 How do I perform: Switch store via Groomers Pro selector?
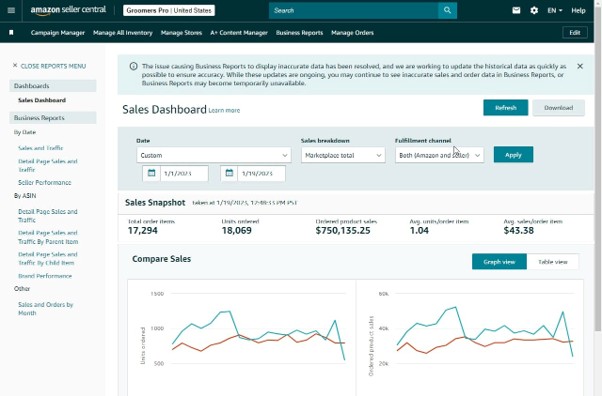point(169,10)
